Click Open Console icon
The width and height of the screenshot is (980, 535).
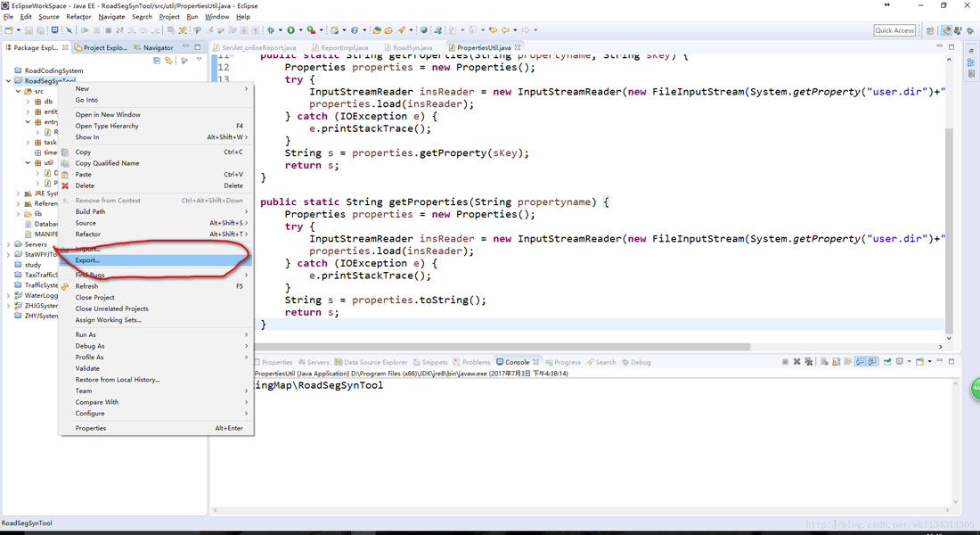pyautogui.click(x=919, y=362)
